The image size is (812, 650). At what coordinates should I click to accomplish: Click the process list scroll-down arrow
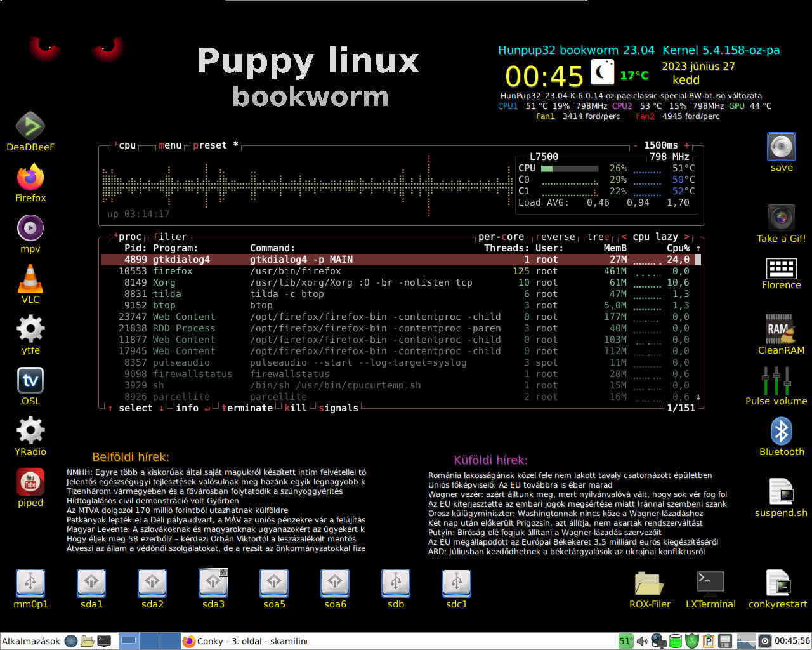[x=698, y=397]
